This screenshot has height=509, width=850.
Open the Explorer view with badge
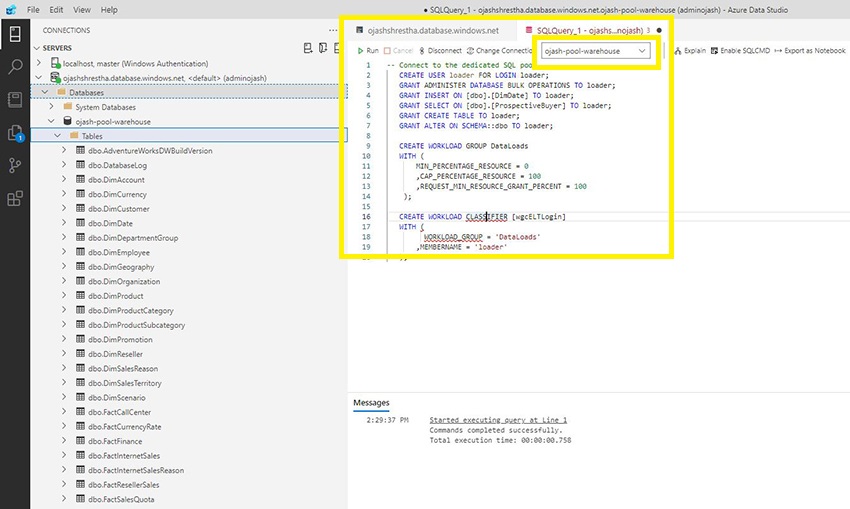14,132
